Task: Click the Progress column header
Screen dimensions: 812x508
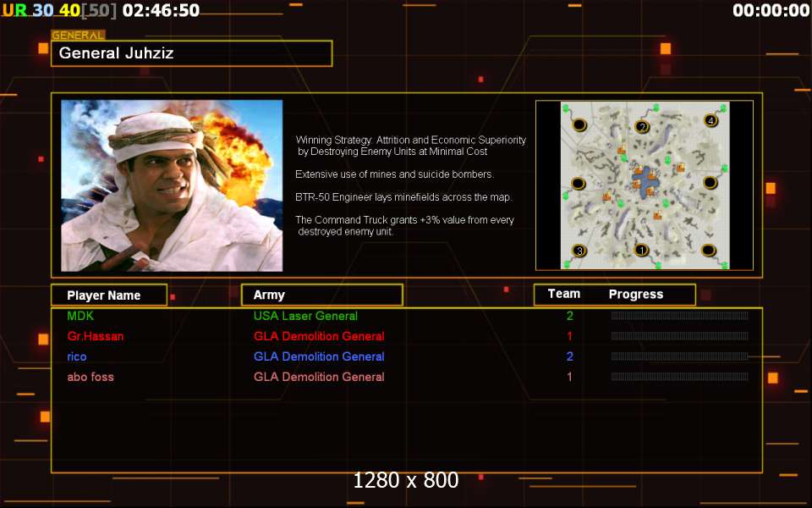Action: click(636, 295)
